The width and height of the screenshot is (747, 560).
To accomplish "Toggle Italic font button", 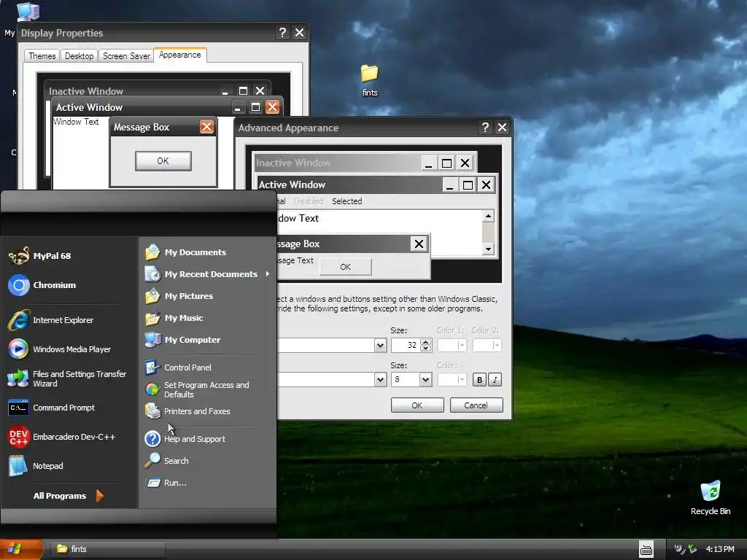I will [495, 379].
